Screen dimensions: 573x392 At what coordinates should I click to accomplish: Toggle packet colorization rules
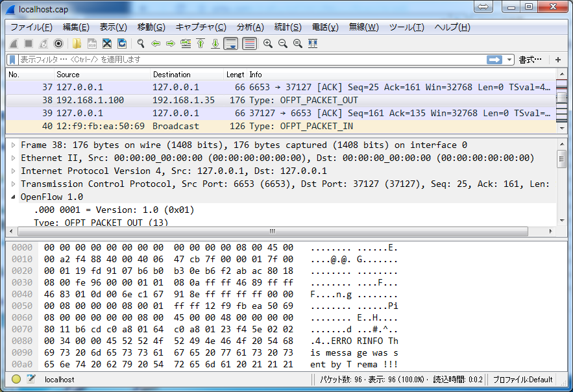tap(249, 44)
